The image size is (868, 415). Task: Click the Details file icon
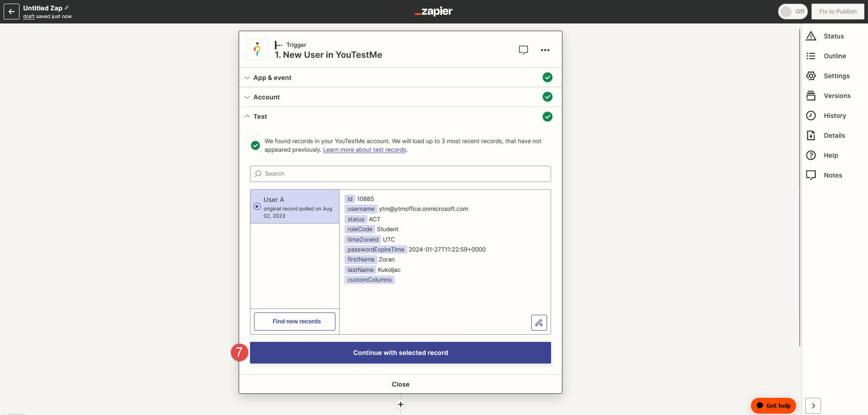click(x=811, y=135)
